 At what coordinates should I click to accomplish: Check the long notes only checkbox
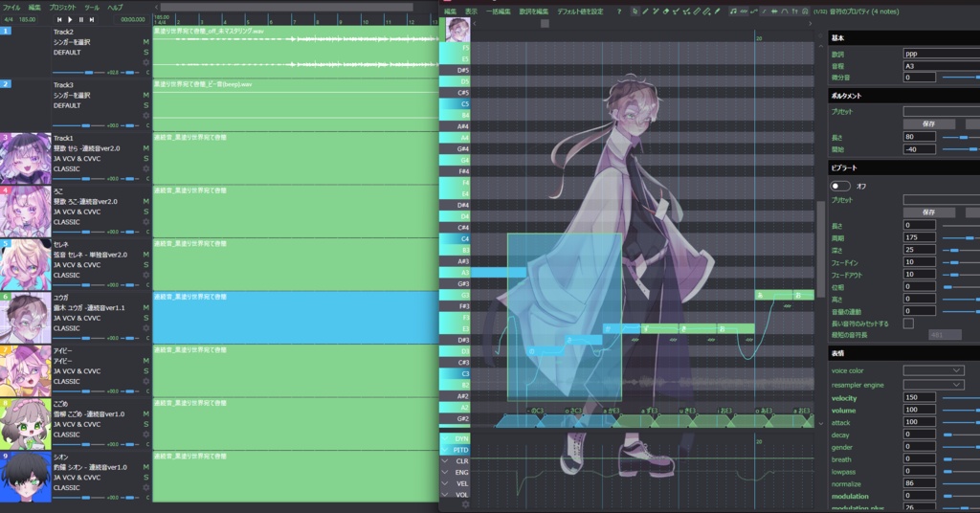click(908, 323)
